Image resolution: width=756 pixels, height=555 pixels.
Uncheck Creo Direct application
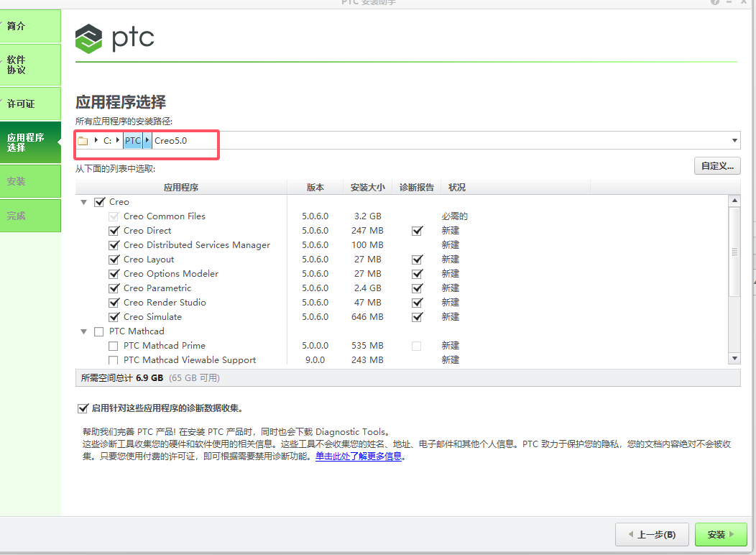[x=114, y=231]
